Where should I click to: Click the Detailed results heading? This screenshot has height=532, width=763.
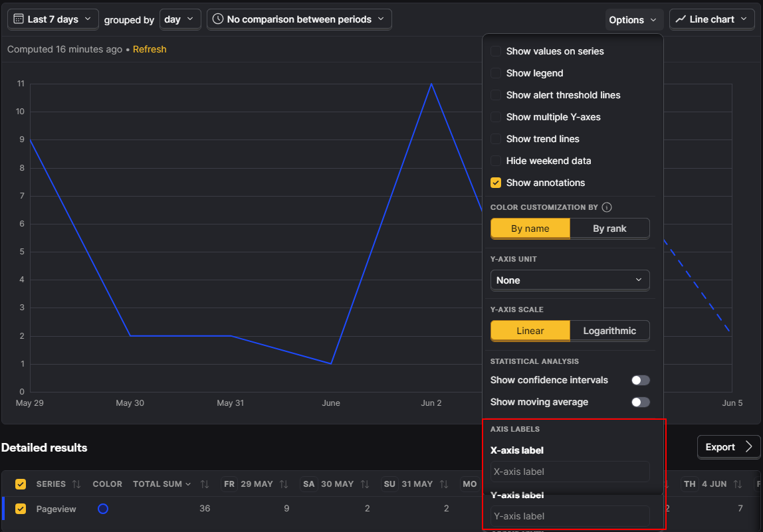[x=45, y=448]
